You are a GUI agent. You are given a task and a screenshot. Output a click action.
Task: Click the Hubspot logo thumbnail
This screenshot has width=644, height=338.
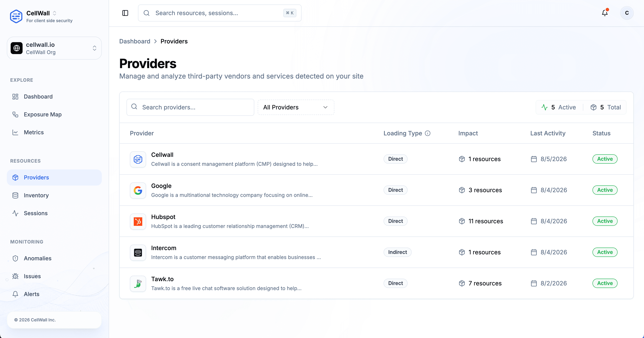(138, 221)
